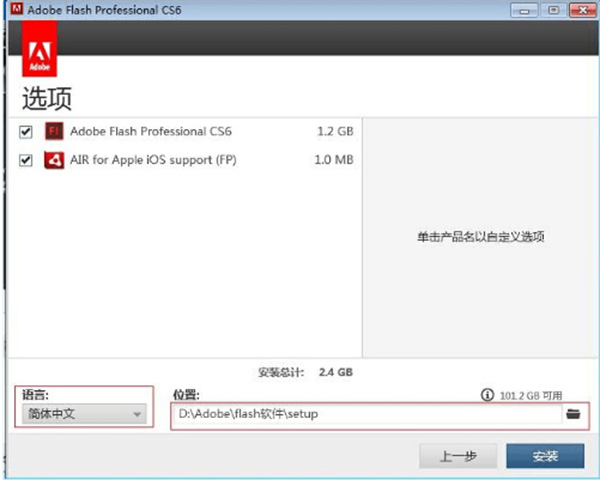Image resolution: width=600 pixels, height=480 pixels.
Task: Click the 选项 heading
Action: click(x=47, y=98)
